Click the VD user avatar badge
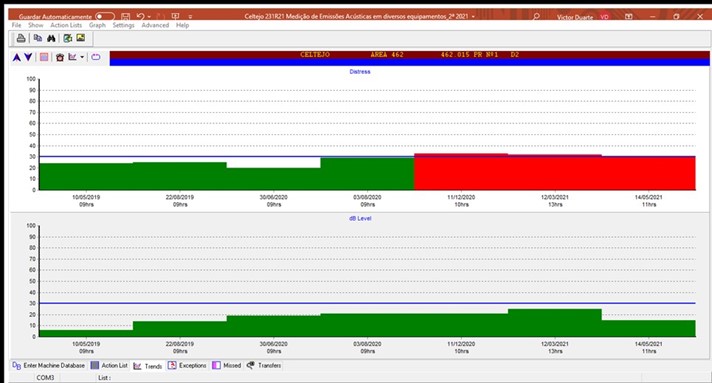 [604, 17]
